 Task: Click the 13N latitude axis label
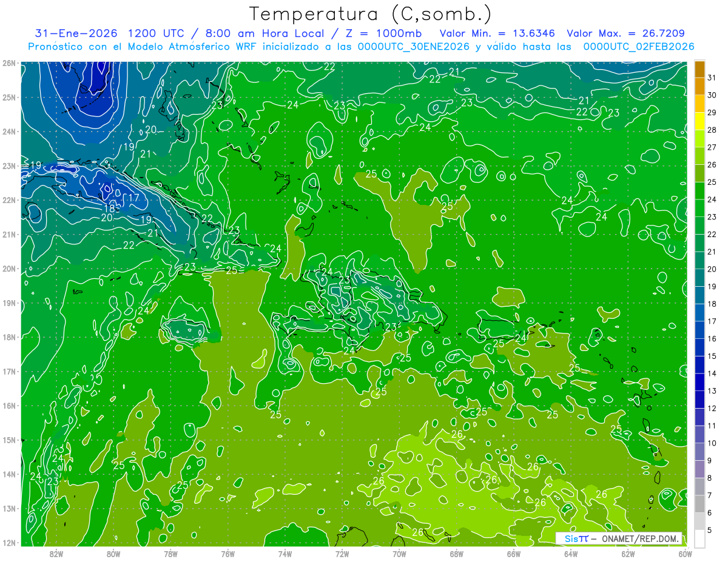pos(8,508)
